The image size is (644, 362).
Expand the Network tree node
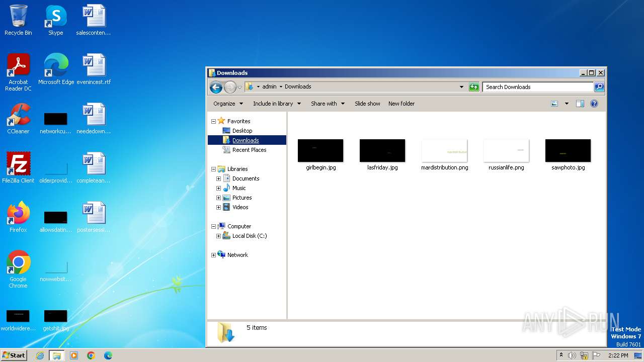click(x=213, y=255)
